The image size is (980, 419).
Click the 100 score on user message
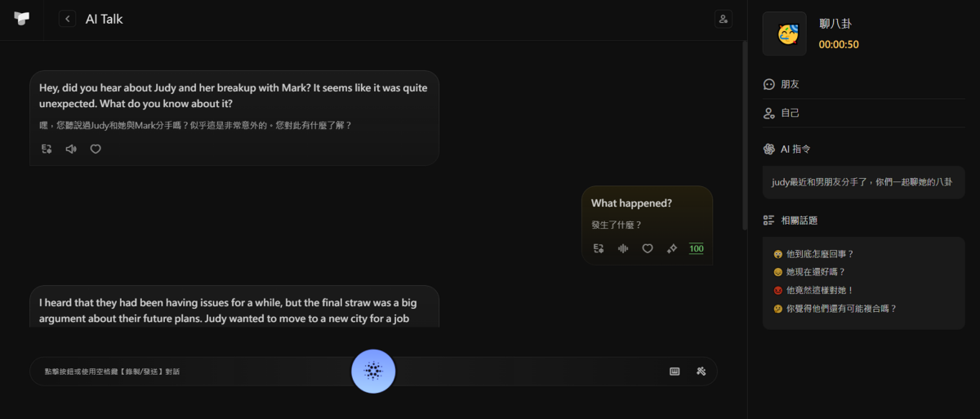coord(696,248)
